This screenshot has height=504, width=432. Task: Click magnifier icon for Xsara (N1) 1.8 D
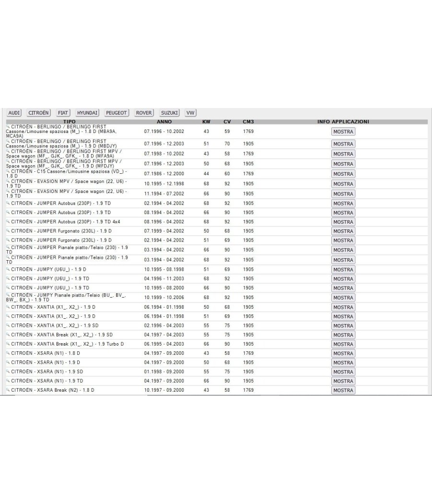8,353
